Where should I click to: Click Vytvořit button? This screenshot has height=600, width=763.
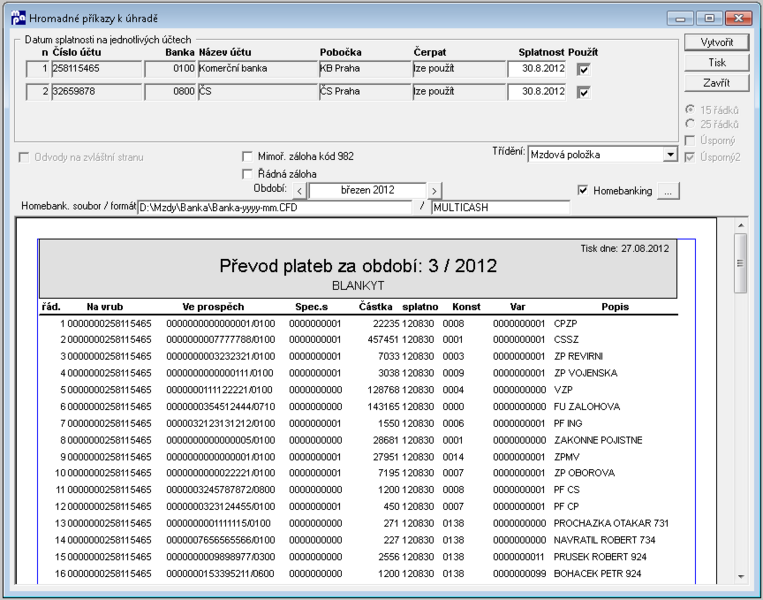(x=717, y=42)
